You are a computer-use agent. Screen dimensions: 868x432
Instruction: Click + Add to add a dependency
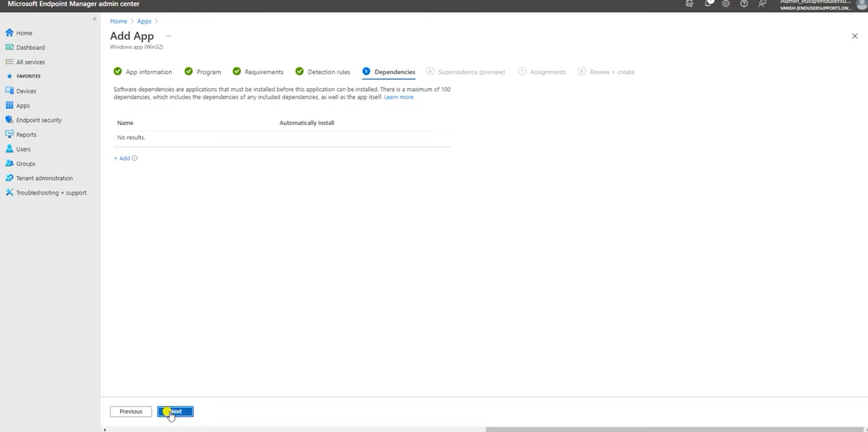[x=121, y=158]
